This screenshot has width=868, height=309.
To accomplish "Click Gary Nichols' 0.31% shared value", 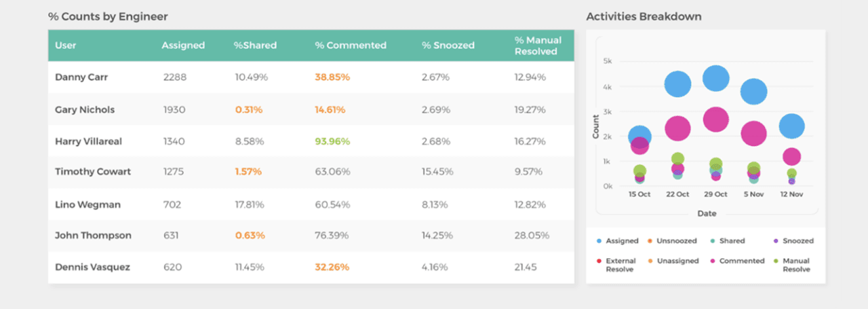I will pos(249,109).
